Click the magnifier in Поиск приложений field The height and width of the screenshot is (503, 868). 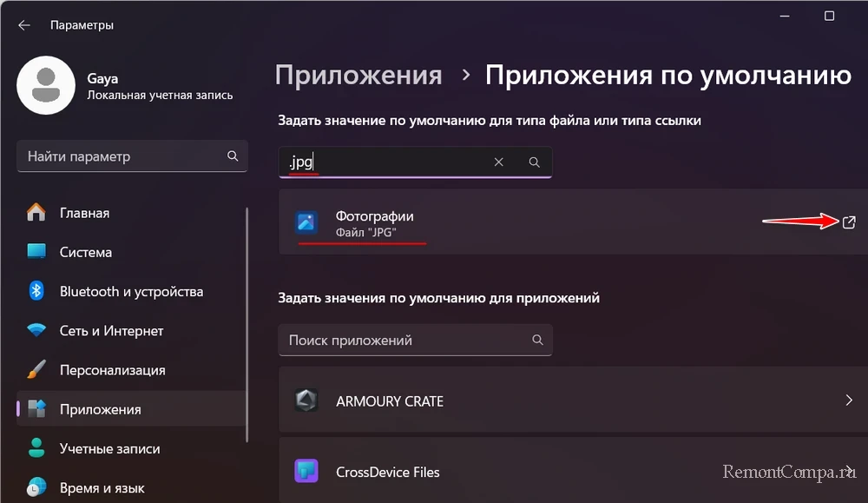point(537,340)
